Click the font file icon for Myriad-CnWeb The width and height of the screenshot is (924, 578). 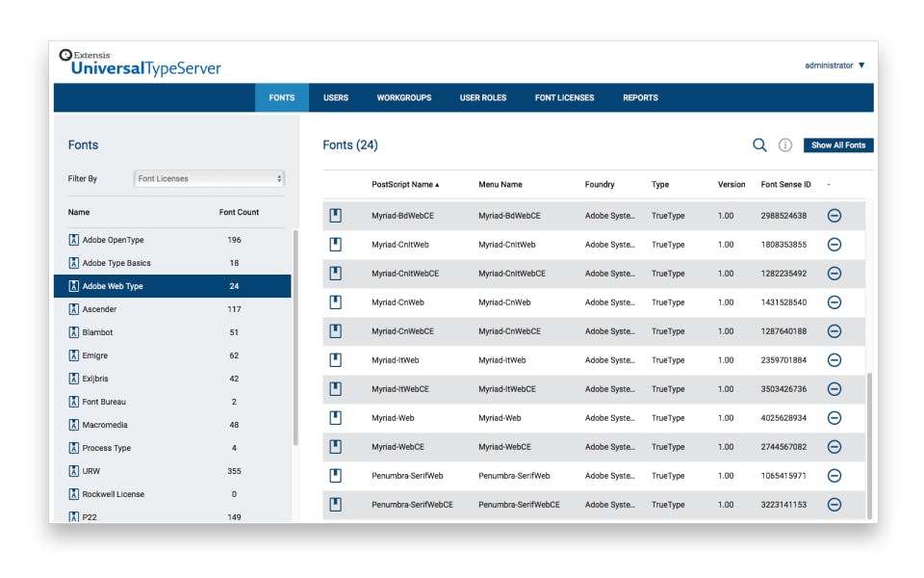tap(335, 302)
